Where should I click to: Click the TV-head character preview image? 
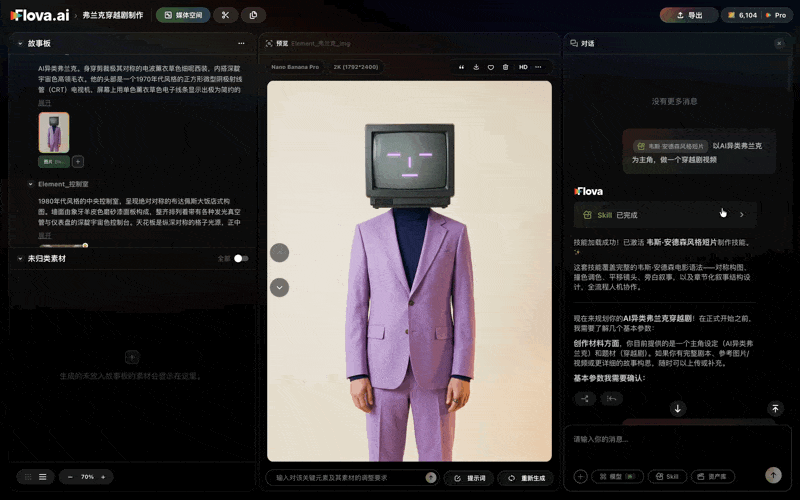coord(409,271)
